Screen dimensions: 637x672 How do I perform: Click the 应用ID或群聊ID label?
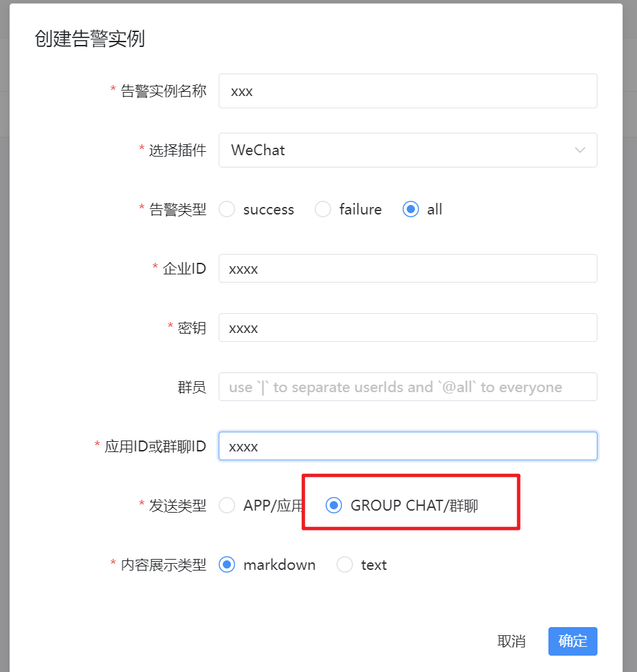coord(155,447)
